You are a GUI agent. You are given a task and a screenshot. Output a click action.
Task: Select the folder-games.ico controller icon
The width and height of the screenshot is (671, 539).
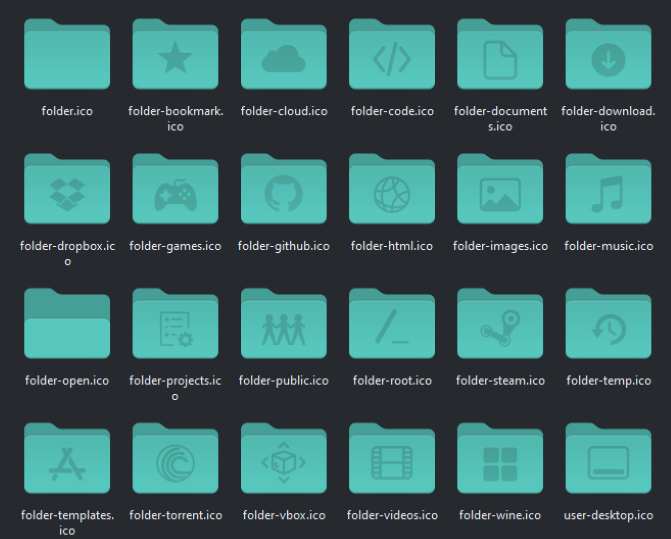coord(175,194)
